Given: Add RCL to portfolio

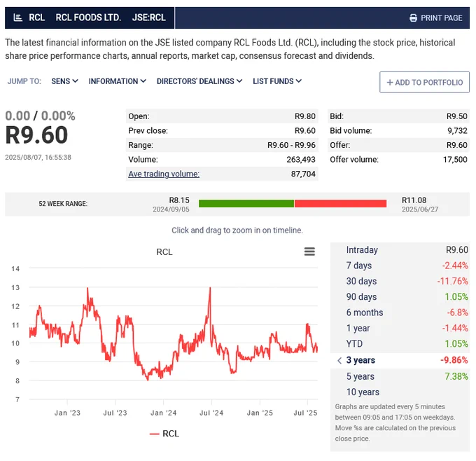Looking at the screenshot, I should (x=424, y=82).
